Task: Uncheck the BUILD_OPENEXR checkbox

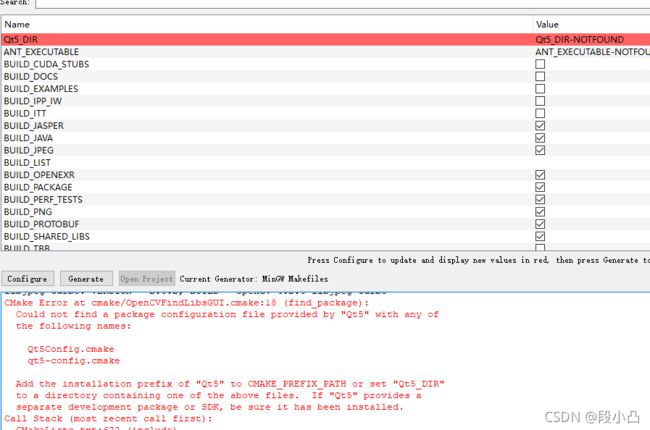Action: click(540, 175)
